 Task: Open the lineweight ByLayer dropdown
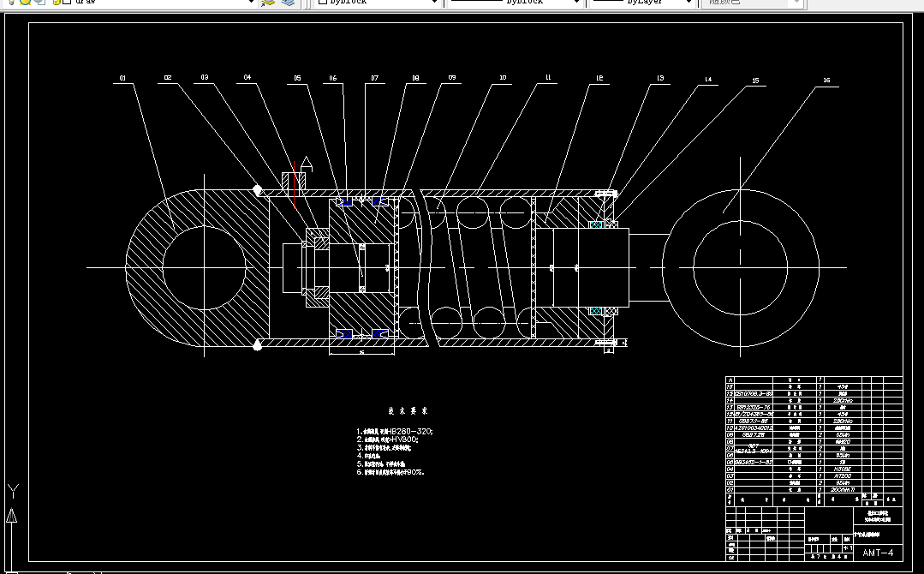click(x=642, y=2)
